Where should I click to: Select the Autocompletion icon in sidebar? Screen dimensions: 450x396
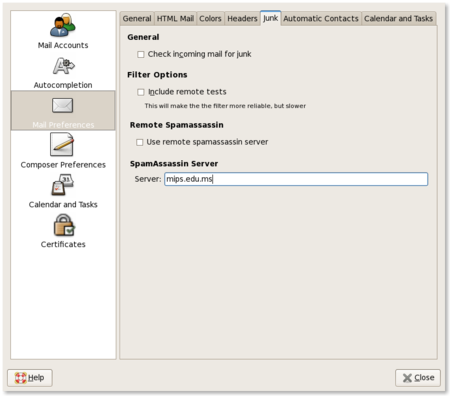click(63, 66)
